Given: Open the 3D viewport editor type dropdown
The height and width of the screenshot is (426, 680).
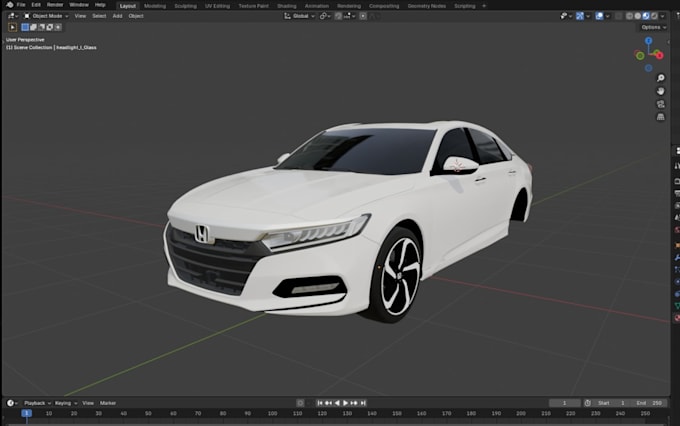Looking at the screenshot, I should (x=13, y=16).
